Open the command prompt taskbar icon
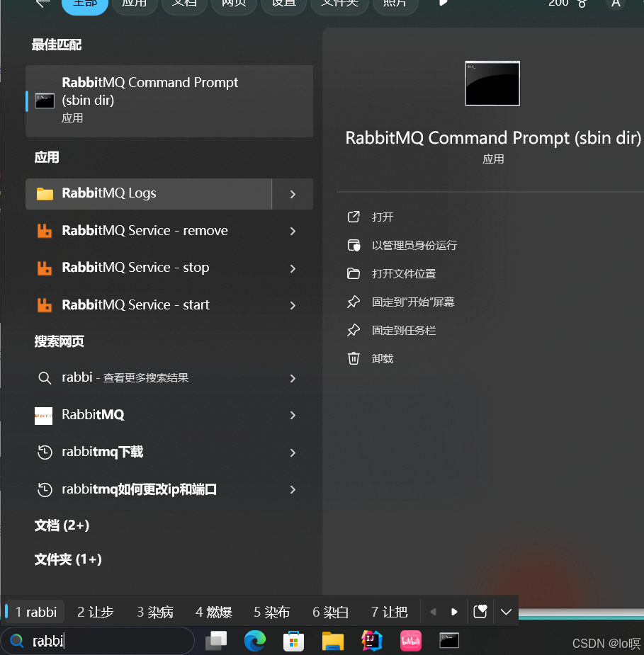Image resolution: width=644 pixels, height=655 pixels. click(449, 640)
